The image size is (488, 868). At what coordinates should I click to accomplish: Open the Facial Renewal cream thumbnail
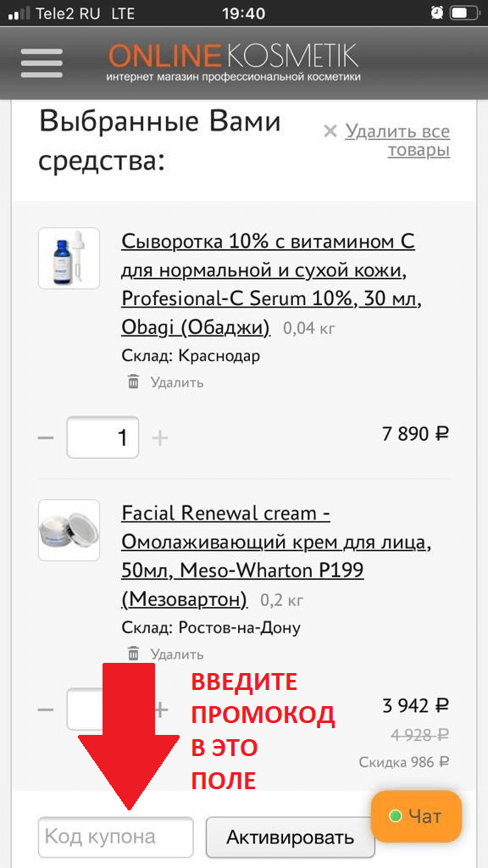click(69, 531)
